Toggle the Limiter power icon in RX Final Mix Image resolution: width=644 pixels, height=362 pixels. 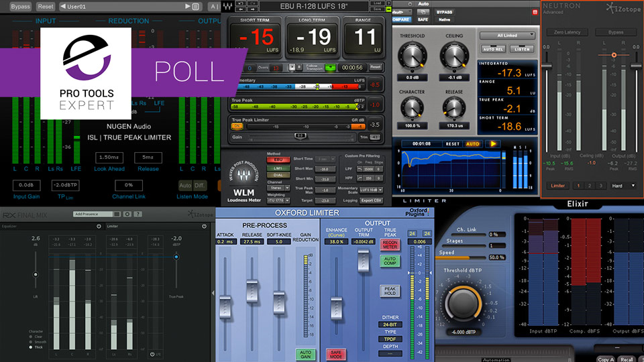pos(204,226)
